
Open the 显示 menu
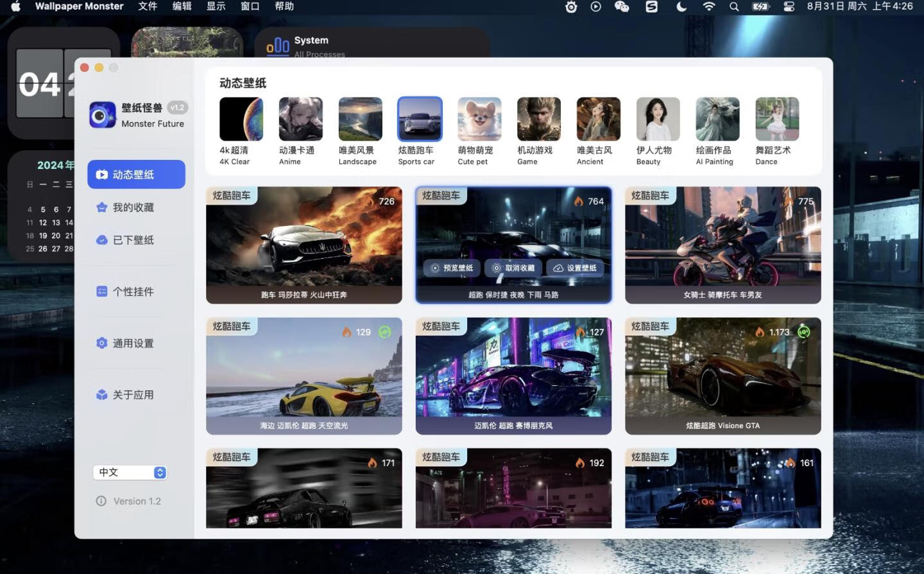click(x=216, y=6)
